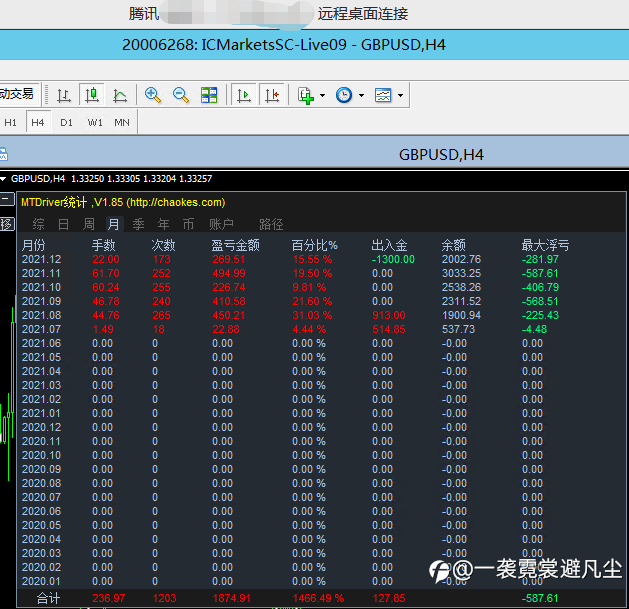
Task: Open the 月 monthly statistics tab
Action: point(114,224)
